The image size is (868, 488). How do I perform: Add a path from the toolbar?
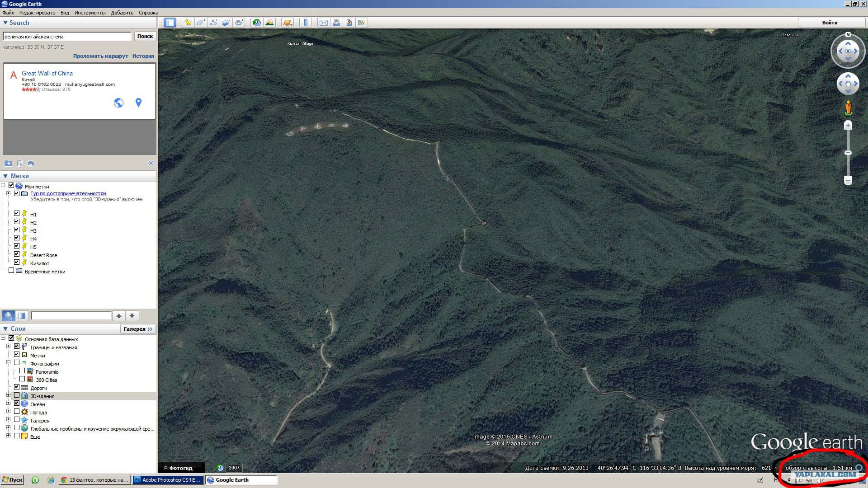pyautogui.click(x=213, y=23)
